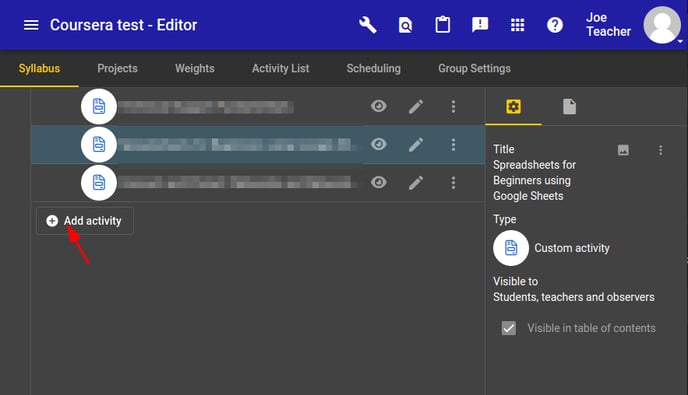Open more options for highlighted activity row
The width and height of the screenshot is (688, 395).
pyautogui.click(x=453, y=144)
